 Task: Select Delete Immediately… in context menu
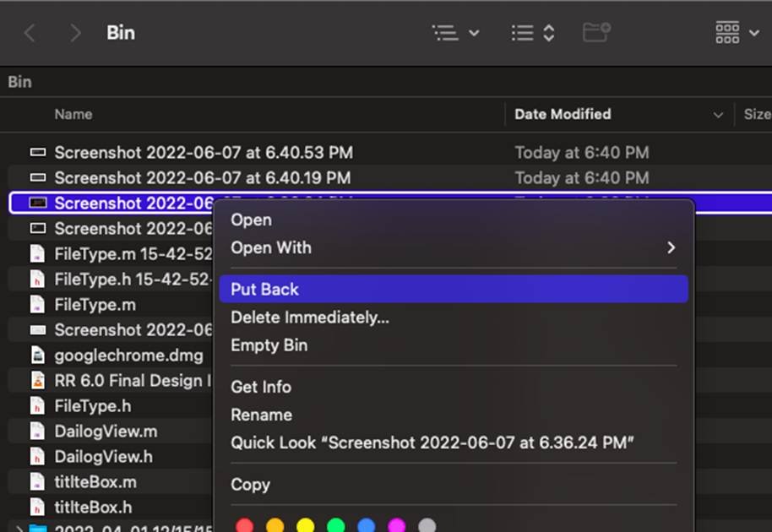coord(309,318)
